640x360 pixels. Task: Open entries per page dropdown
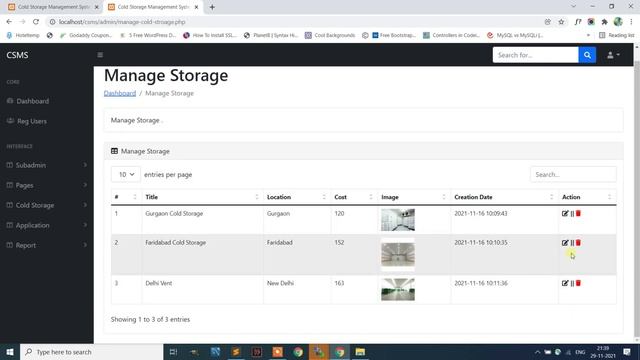tap(126, 174)
